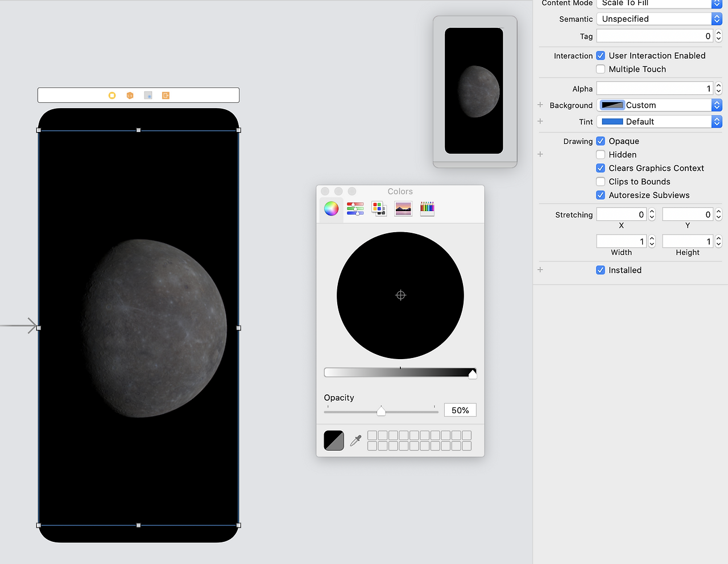Toggle Clips to Bounds checkbox
This screenshot has width=728, height=564.
[601, 182]
